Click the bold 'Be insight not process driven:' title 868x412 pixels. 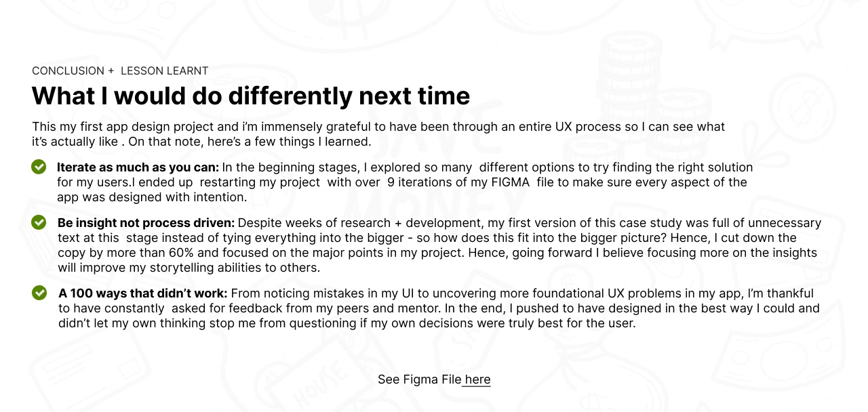click(146, 223)
